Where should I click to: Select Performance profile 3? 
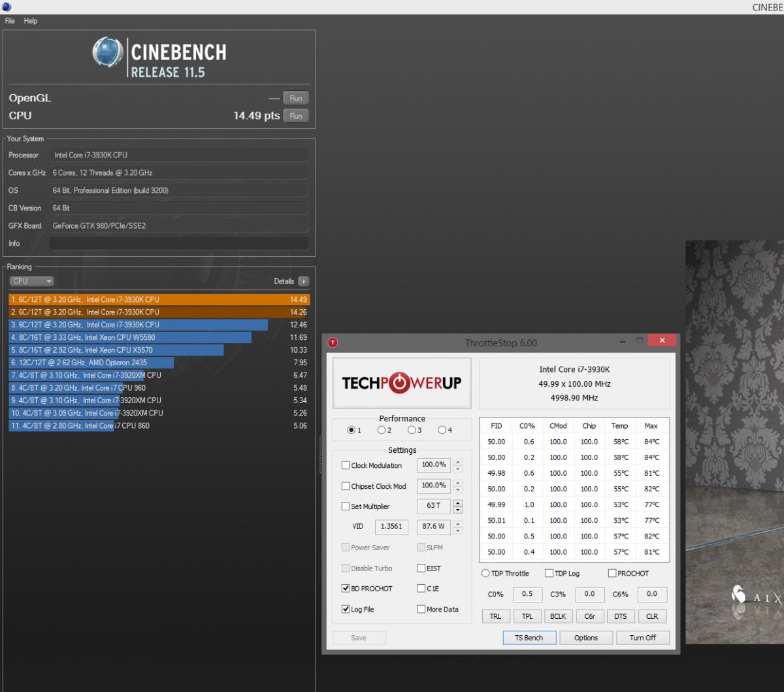(x=412, y=430)
